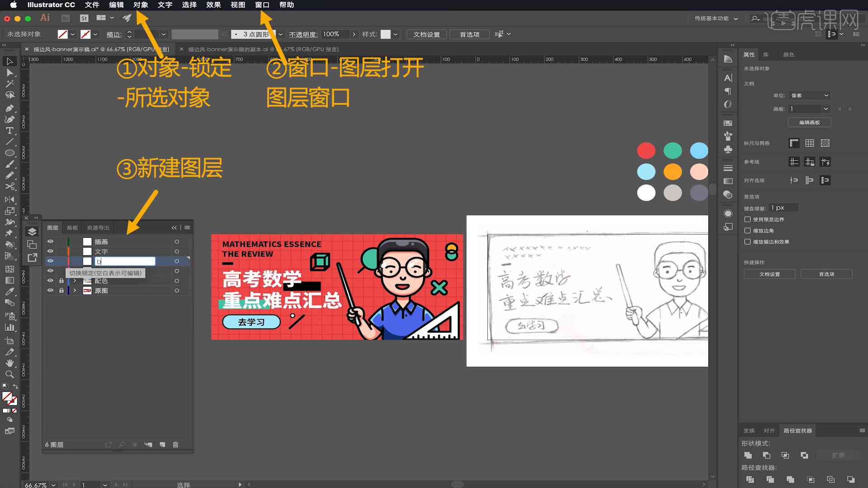Click the Stroke color icon

(86, 34)
